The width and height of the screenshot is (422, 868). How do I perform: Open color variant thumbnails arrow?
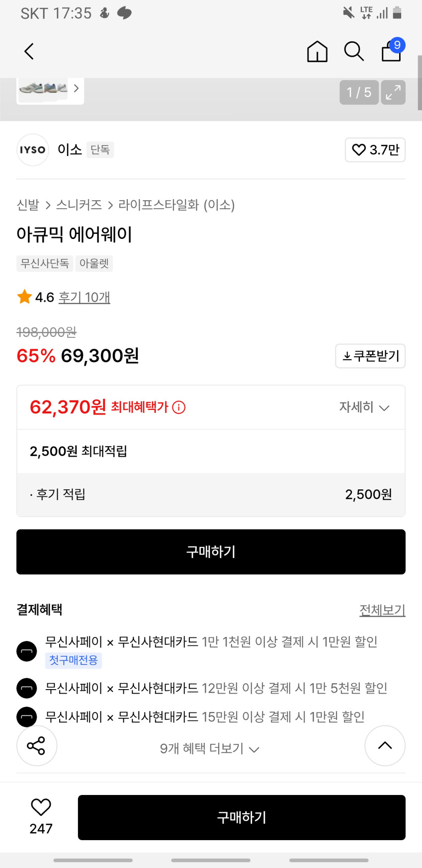(76, 88)
